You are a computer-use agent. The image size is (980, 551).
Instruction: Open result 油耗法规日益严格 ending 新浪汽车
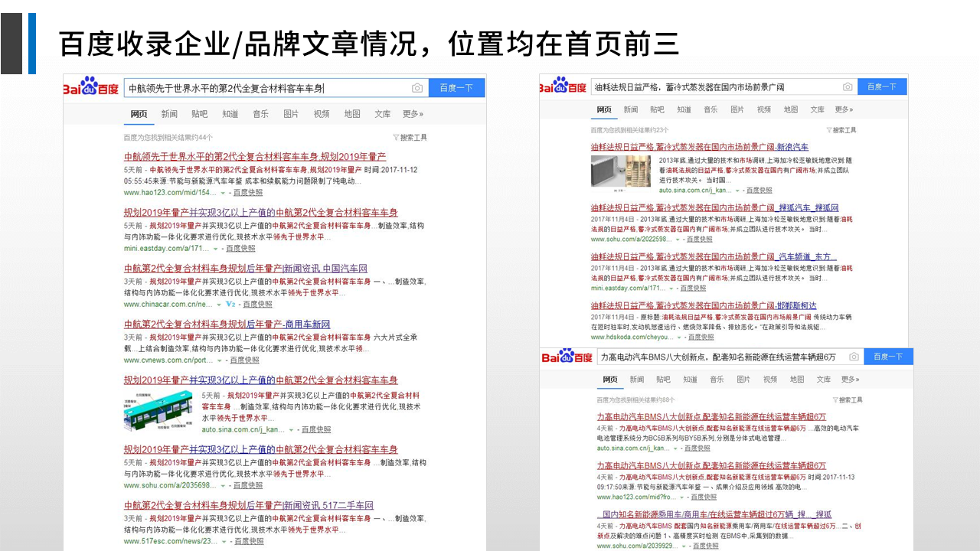tap(700, 147)
